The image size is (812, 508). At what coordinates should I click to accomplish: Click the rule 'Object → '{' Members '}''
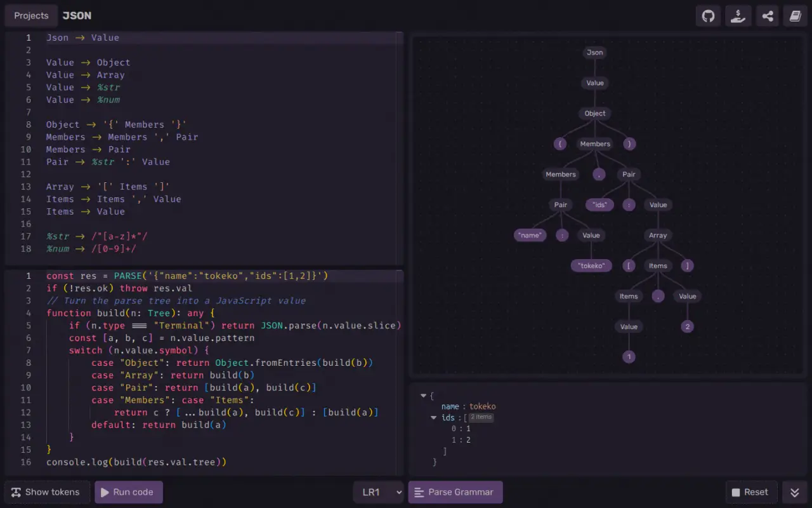click(116, 124)
